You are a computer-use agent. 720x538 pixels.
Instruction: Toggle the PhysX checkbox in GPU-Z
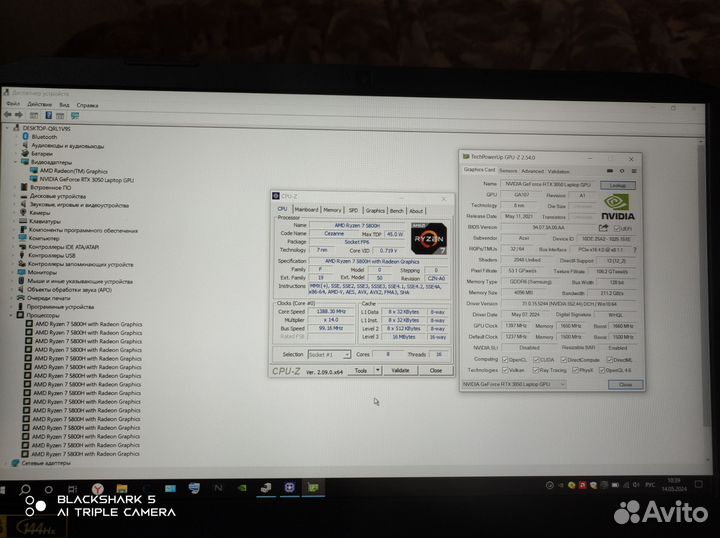[575, 370]
